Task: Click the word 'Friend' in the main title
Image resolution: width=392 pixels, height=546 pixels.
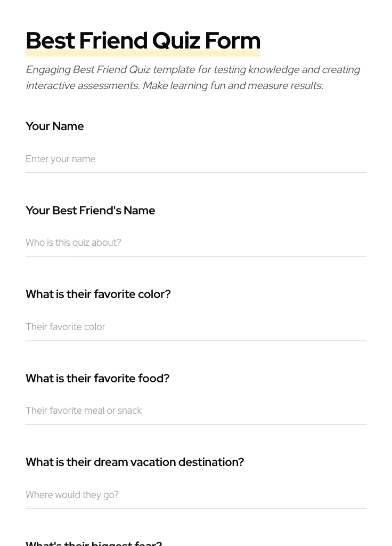Action: 113,41
